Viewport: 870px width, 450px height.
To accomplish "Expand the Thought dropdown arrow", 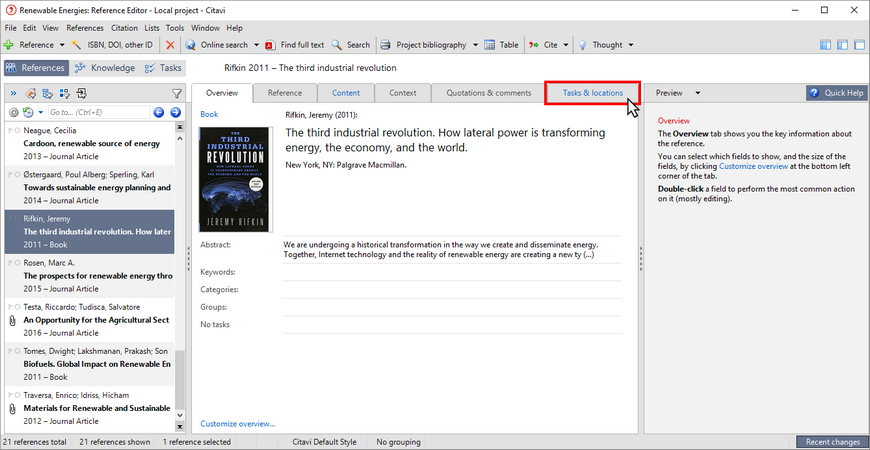I will coord(631,45).
